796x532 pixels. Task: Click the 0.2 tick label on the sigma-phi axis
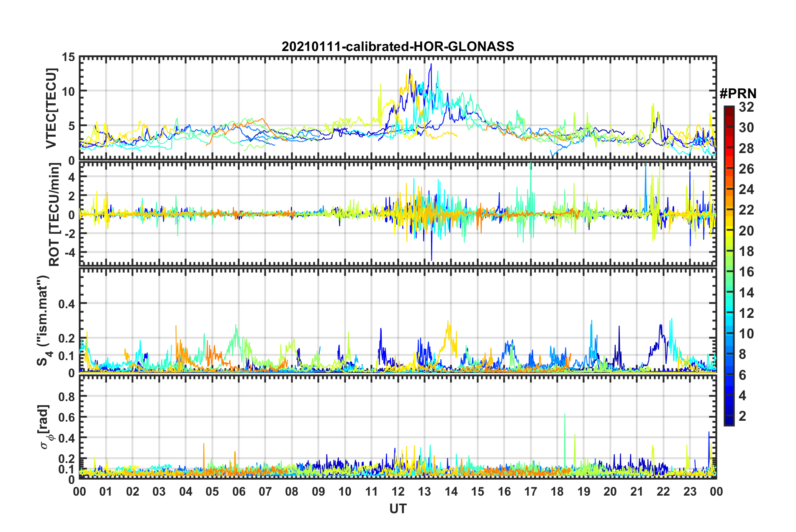67,459
